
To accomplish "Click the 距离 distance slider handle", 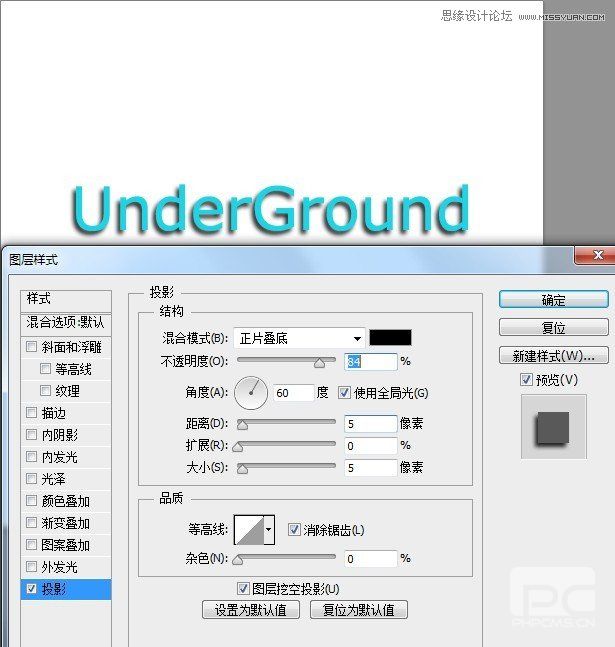I will pyautogui.click(x=242, y=425).
